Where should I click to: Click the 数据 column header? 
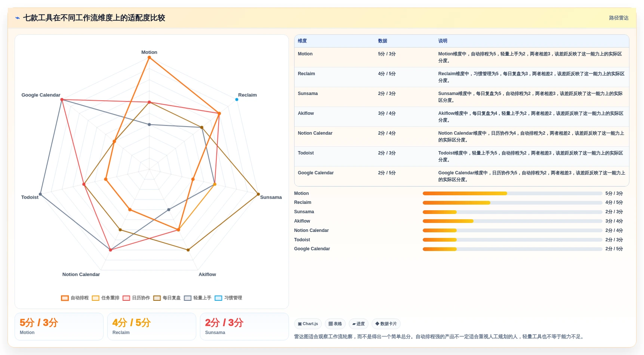pyautogui.click(x=382, y=41)
